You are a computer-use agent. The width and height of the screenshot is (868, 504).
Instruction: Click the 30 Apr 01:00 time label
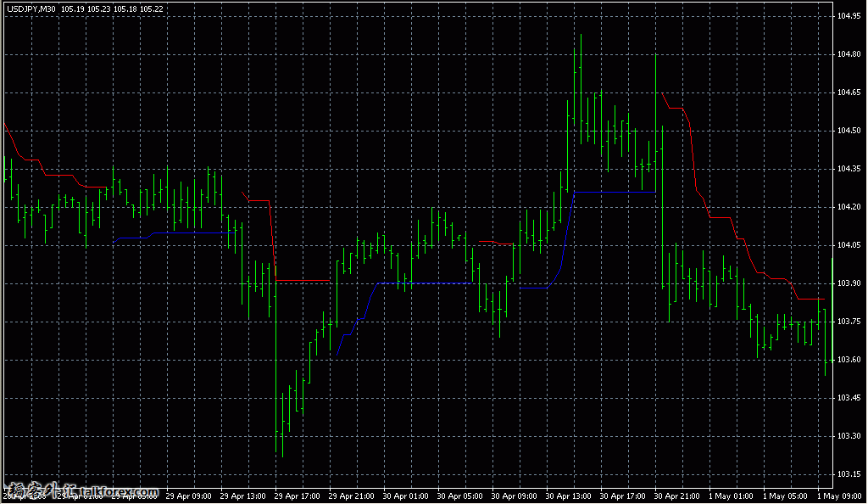click(406, 496)
